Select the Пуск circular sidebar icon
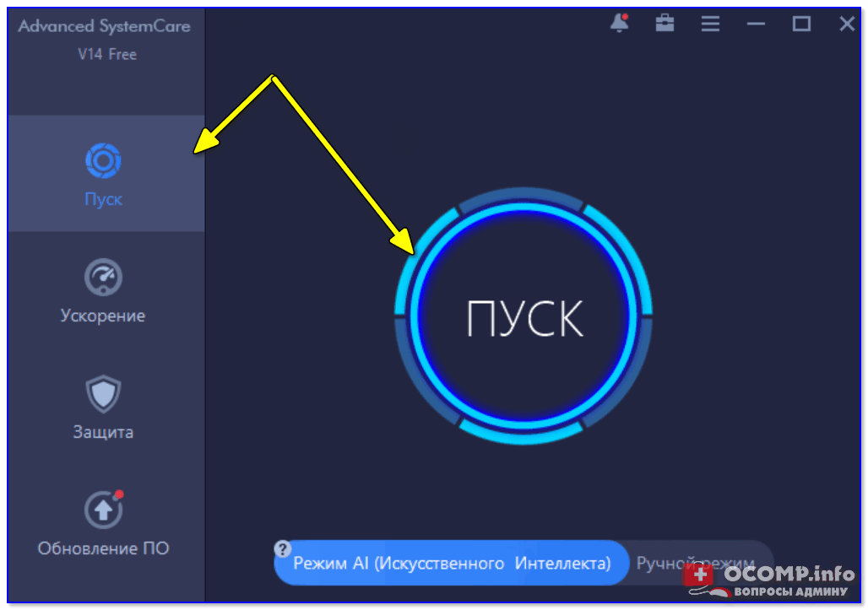 [x=104, y=161]
